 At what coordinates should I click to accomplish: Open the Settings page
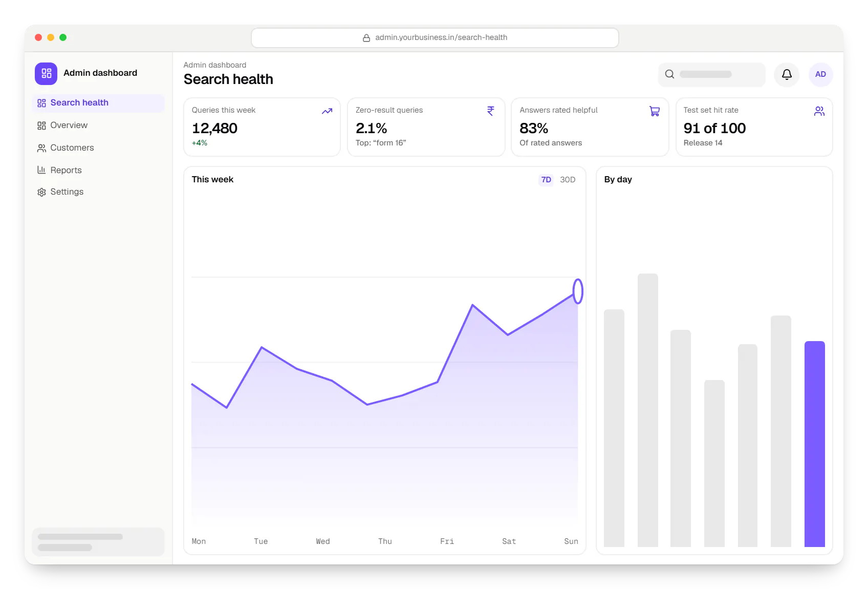click(98, 192)
